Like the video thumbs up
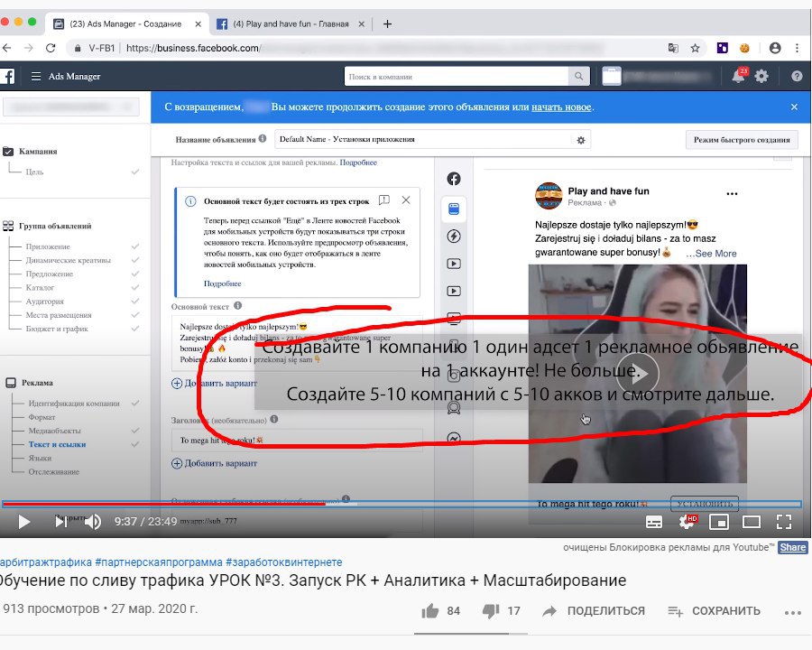The height and width of the screenshot is (650, 812). (429, 611)
